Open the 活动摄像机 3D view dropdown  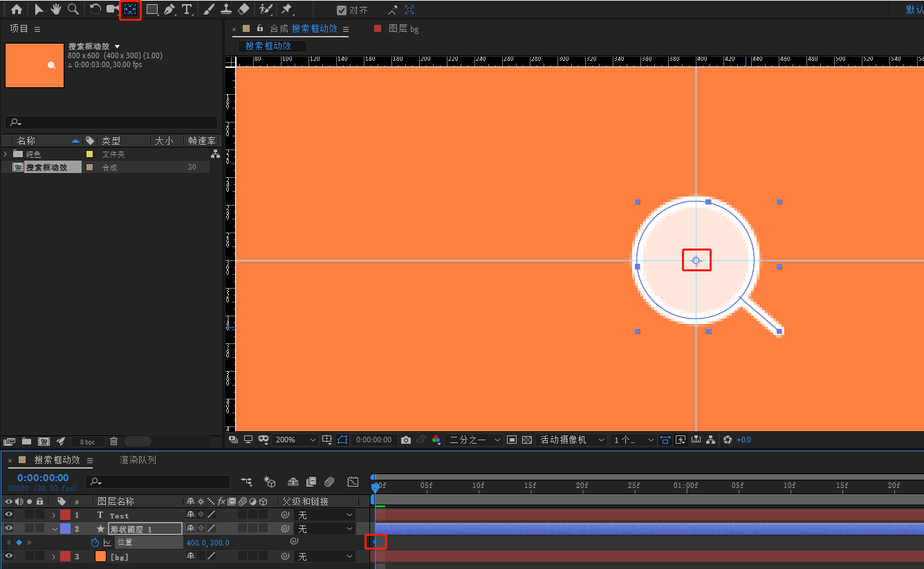pyautogui.click(x=571, y=440)
